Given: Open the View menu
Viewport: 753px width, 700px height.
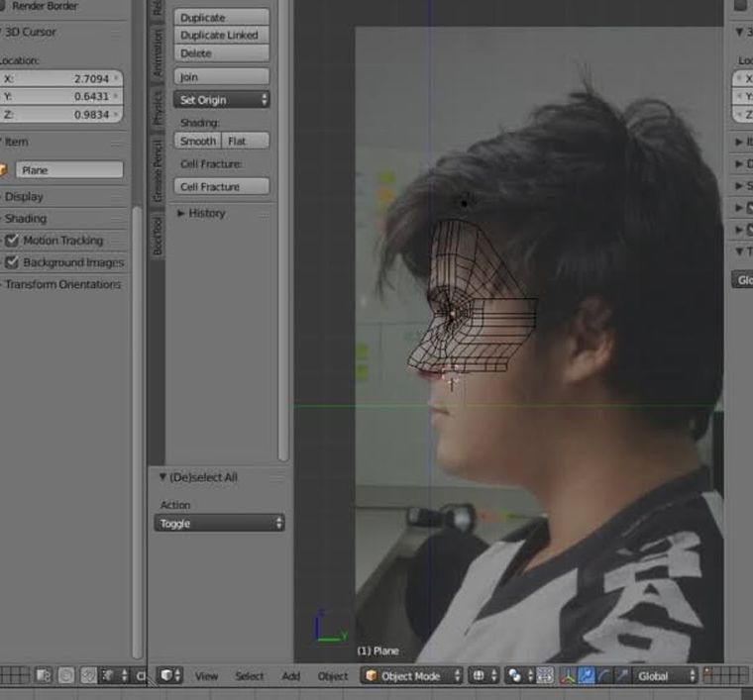Looking at the screenshot, I should click(206, 676).
